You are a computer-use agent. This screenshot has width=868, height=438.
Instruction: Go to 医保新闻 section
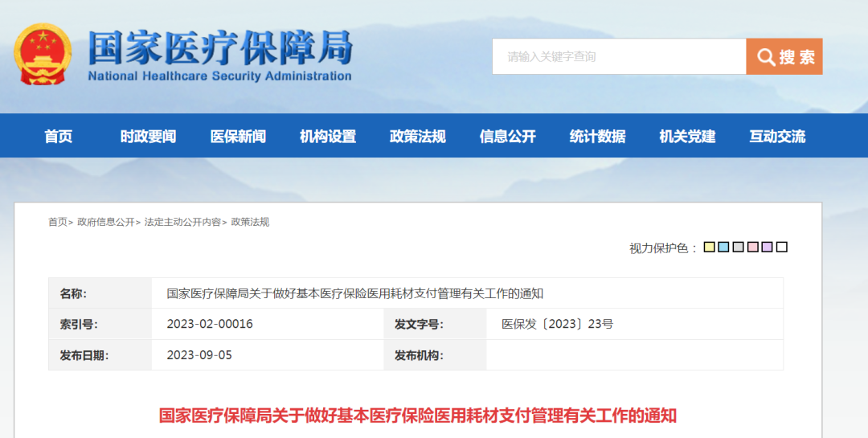[x=238, y=136]
